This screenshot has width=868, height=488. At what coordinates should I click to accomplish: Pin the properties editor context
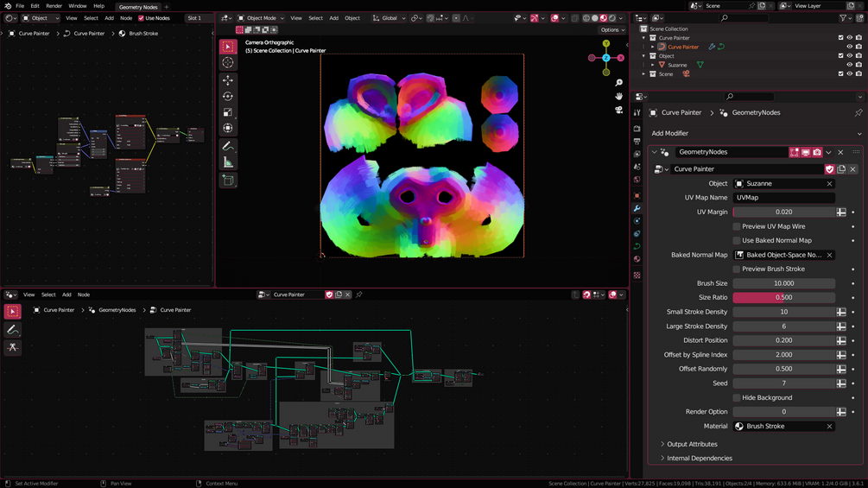pyautogui.click(x=858, y=112)
